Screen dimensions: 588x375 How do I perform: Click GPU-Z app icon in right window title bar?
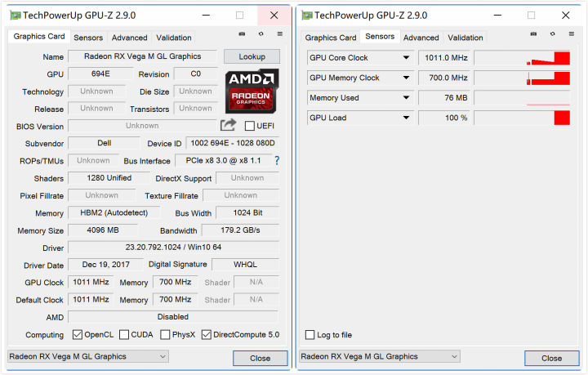[307, 16]
